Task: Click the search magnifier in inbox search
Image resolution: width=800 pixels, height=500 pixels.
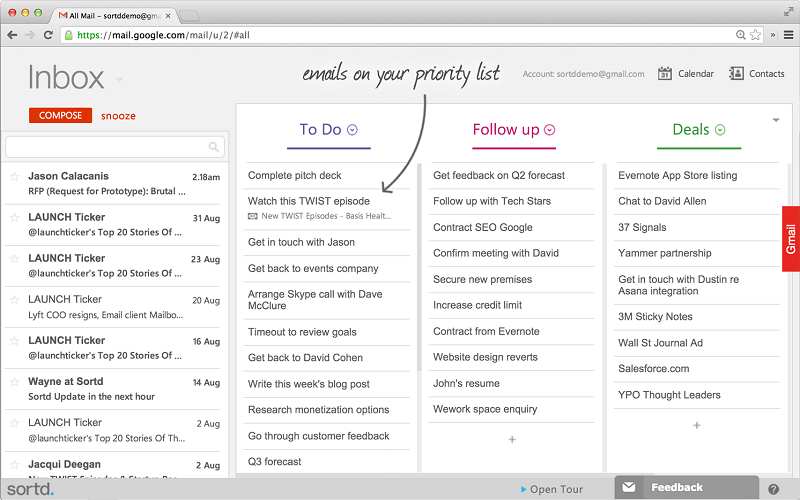Action: 214,147
